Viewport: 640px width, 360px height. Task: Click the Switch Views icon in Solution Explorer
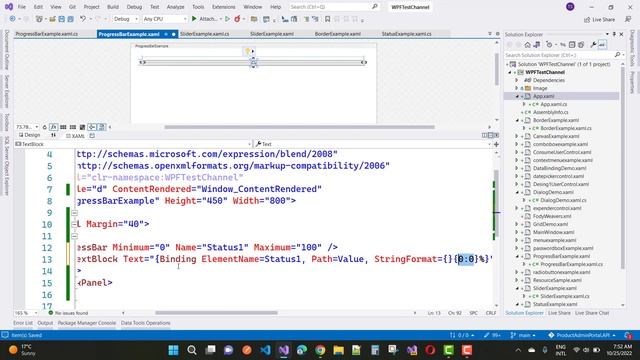click(537, 44)
